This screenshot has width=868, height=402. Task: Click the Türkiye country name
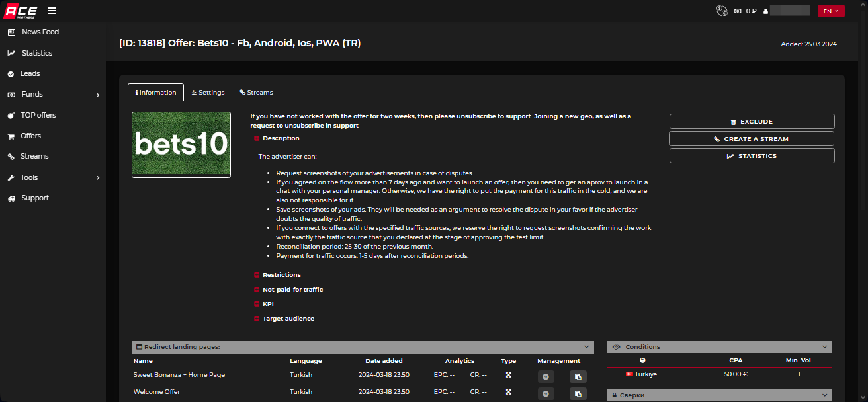click(x=646, y=374)
